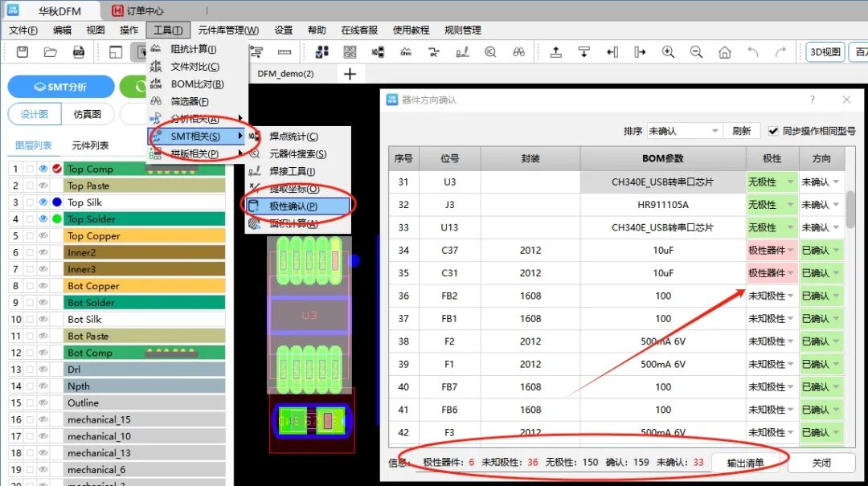Viewport: 868px width, 486px height.
Task: Toggle visibility eye of Top Silk layer
Action: coord(43,202)
